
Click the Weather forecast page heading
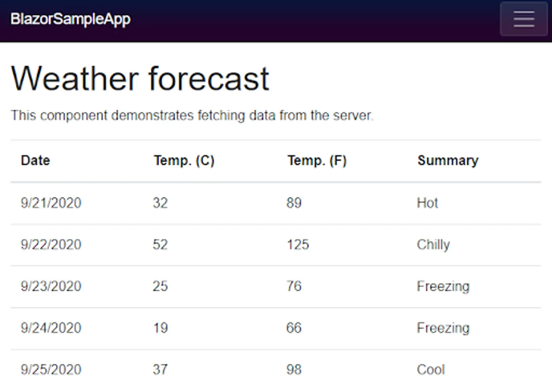tap(140, 78)
